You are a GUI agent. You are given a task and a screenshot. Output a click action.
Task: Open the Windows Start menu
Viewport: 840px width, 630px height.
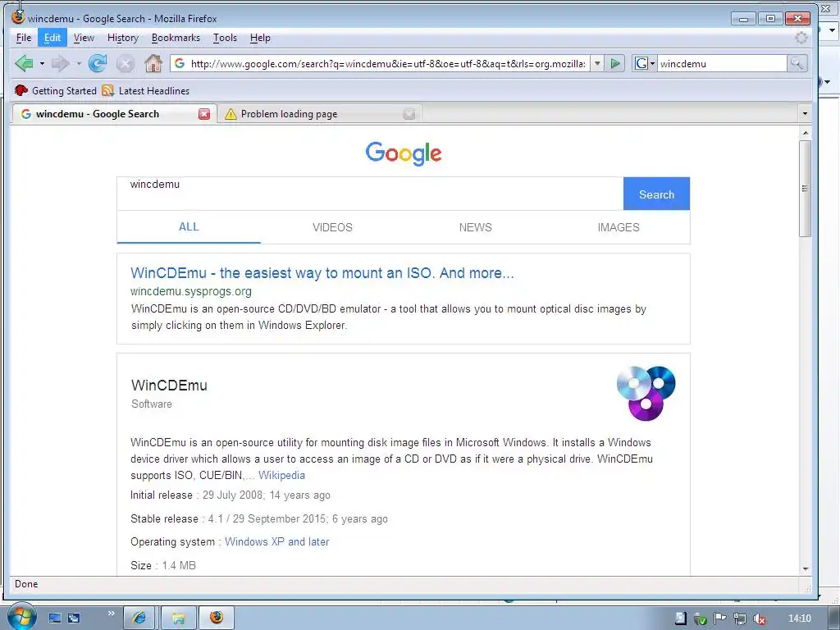pyautogui.click(x=21, y=617)
